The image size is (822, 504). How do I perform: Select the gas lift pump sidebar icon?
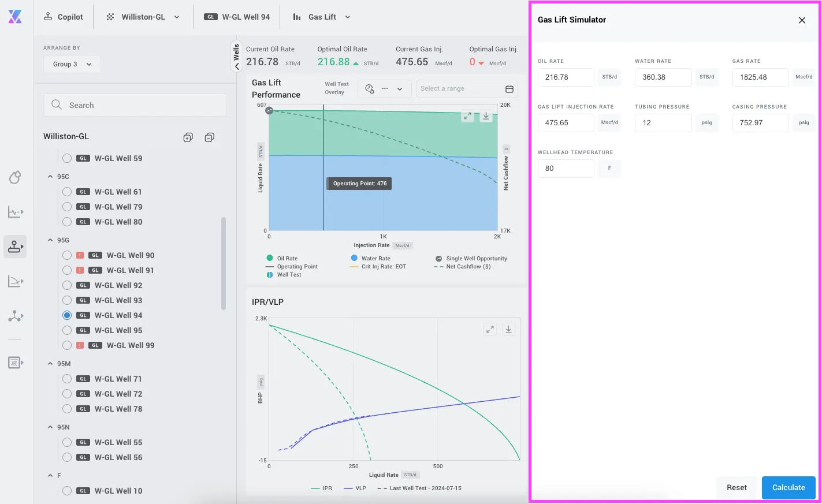pos(15,247)
